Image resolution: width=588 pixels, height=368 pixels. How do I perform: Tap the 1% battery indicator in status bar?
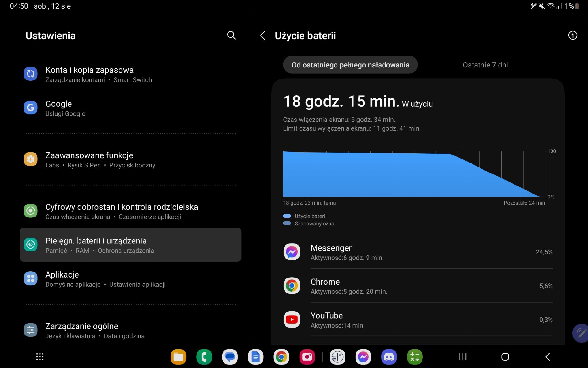(x=572, y=6)
